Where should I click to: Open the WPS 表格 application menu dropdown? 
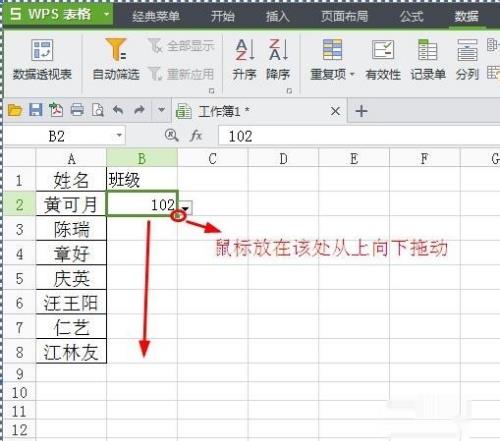click(106, 14)
